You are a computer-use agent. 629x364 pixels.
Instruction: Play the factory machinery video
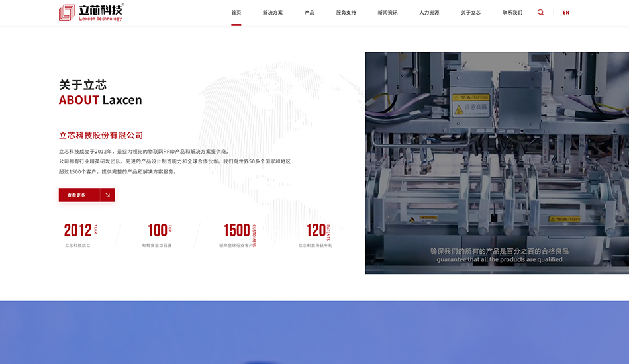click(497, 163)
